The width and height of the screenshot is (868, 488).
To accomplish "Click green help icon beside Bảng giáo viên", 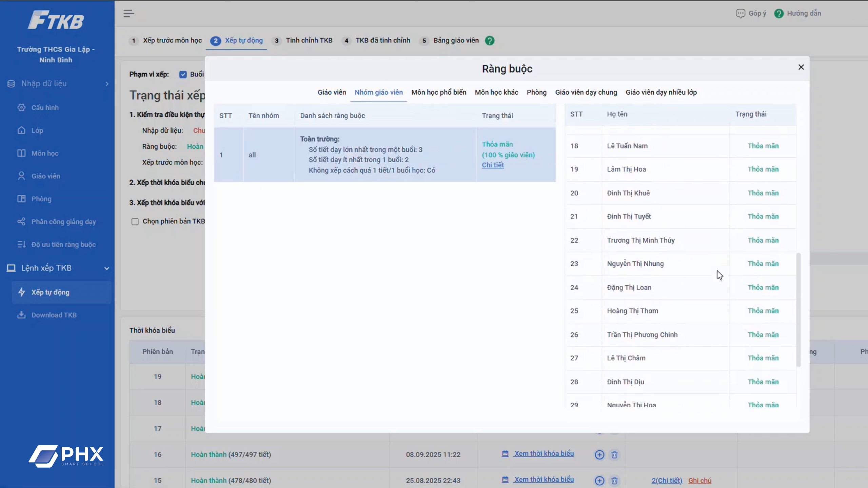I will (x=489, y=41).
